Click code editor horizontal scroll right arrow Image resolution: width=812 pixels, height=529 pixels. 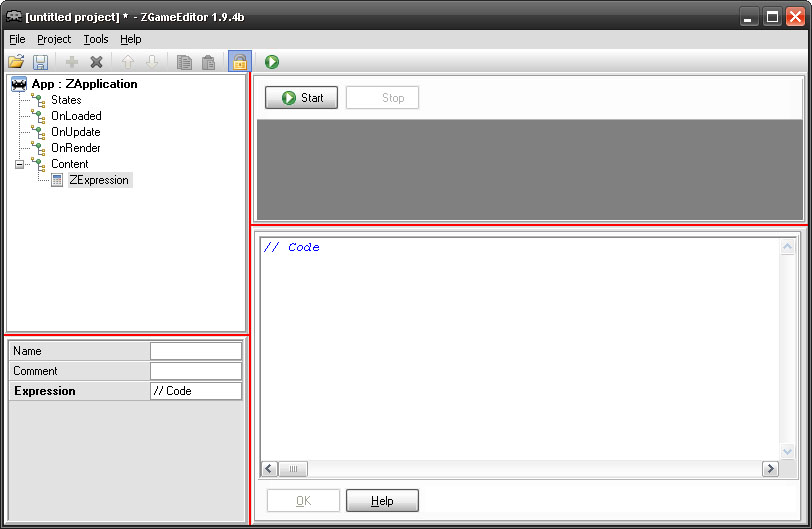(771, 469)
